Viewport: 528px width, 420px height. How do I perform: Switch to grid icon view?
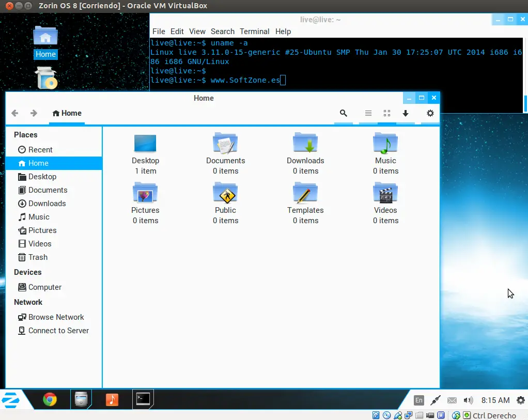[386, 113]
